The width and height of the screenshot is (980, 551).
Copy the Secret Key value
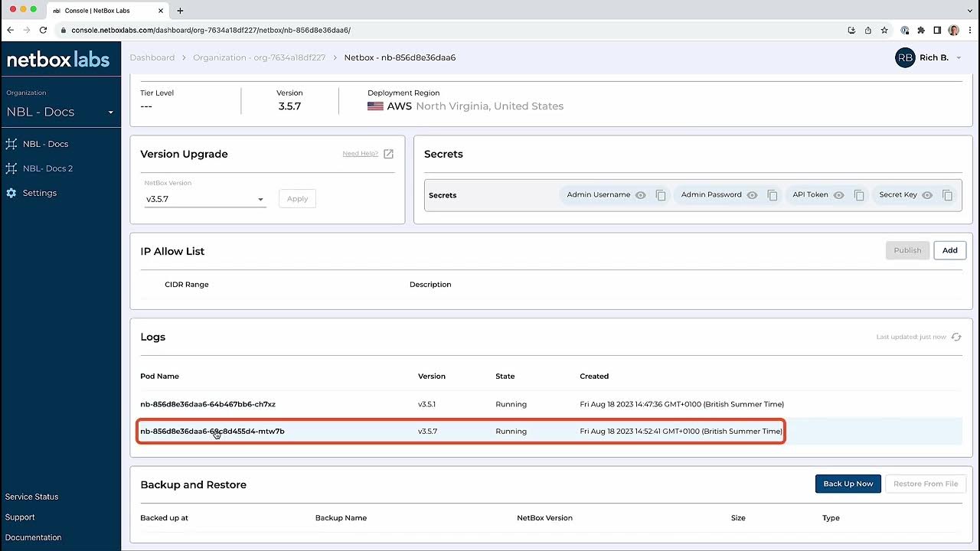947,195
